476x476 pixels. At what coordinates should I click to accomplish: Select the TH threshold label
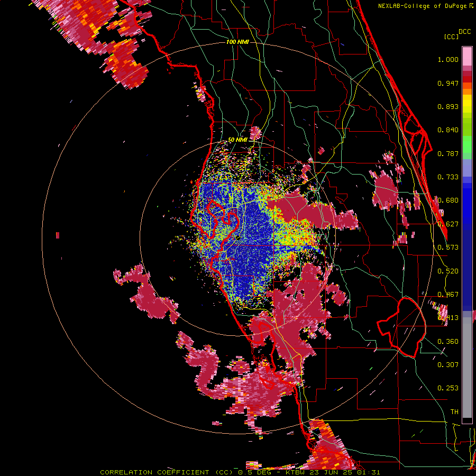454,412
